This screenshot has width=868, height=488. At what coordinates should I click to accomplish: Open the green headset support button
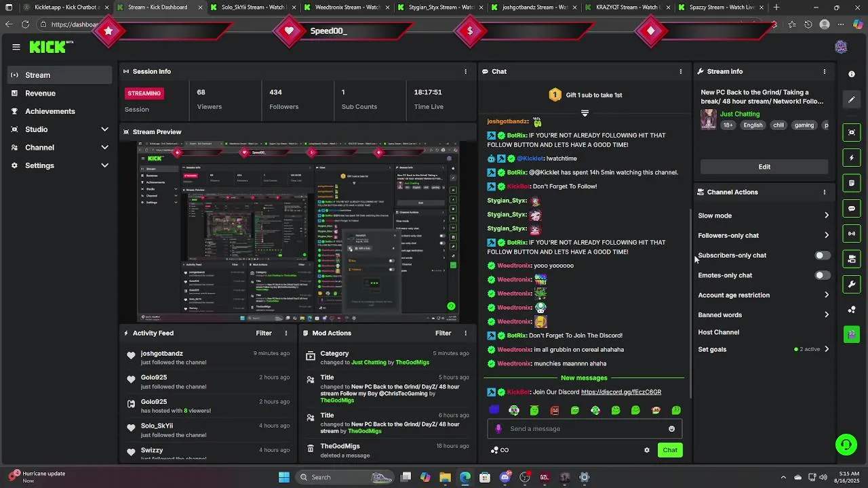(846, 445)
